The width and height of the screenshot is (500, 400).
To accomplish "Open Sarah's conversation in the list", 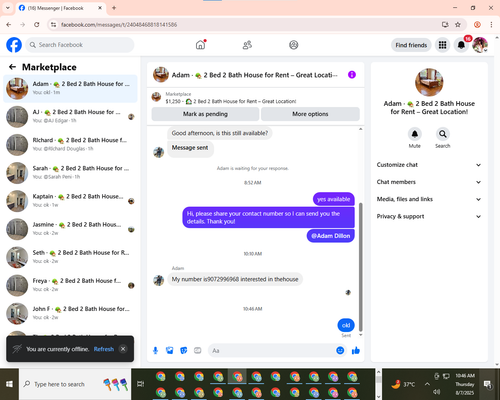I will click(70, 173).
